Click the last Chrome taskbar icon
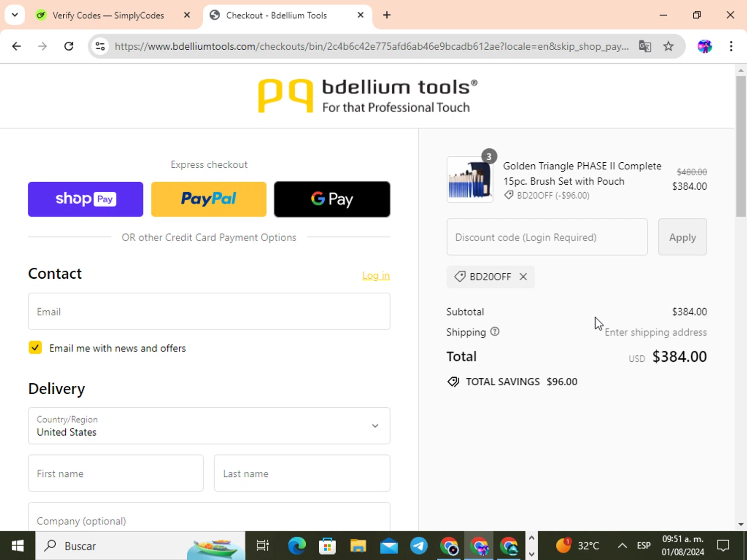Image resolution: width=747 pixels, height=560 pixels. pyautogui.click(x=509, y=546)
